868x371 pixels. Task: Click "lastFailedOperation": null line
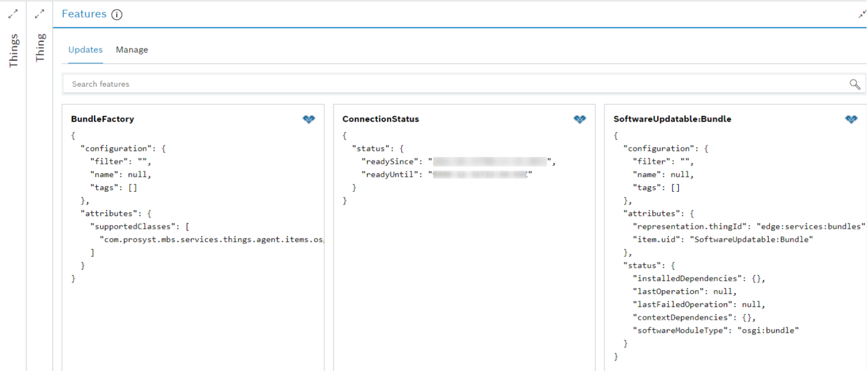click(x=699, y=305)
